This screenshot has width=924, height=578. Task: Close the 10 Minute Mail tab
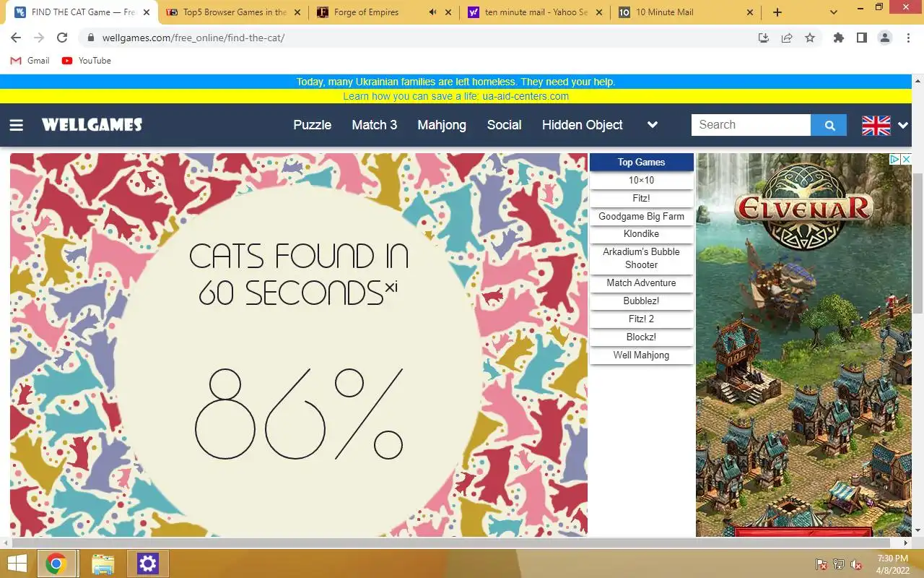[749, 12]
